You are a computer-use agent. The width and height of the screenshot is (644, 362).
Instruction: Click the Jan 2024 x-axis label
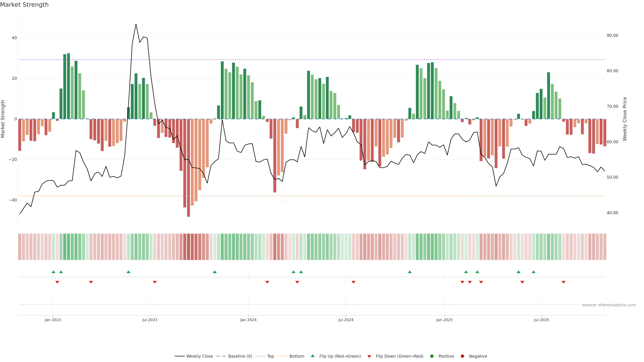[248, 320]
